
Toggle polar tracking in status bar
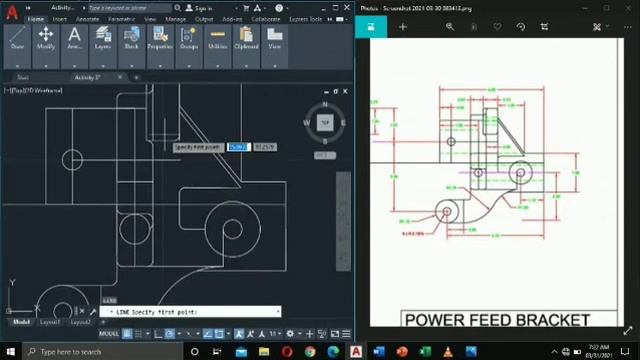click(x=169, y=334)
